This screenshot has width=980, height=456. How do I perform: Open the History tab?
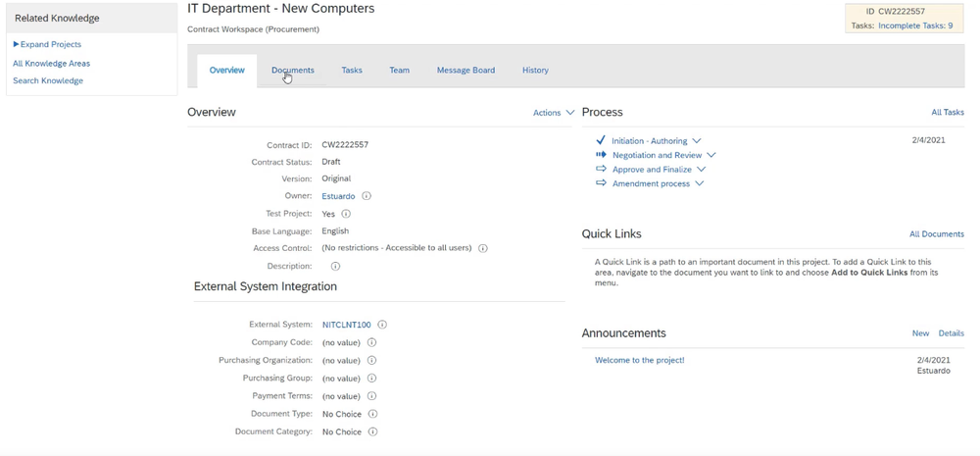[x=535, y=70]
